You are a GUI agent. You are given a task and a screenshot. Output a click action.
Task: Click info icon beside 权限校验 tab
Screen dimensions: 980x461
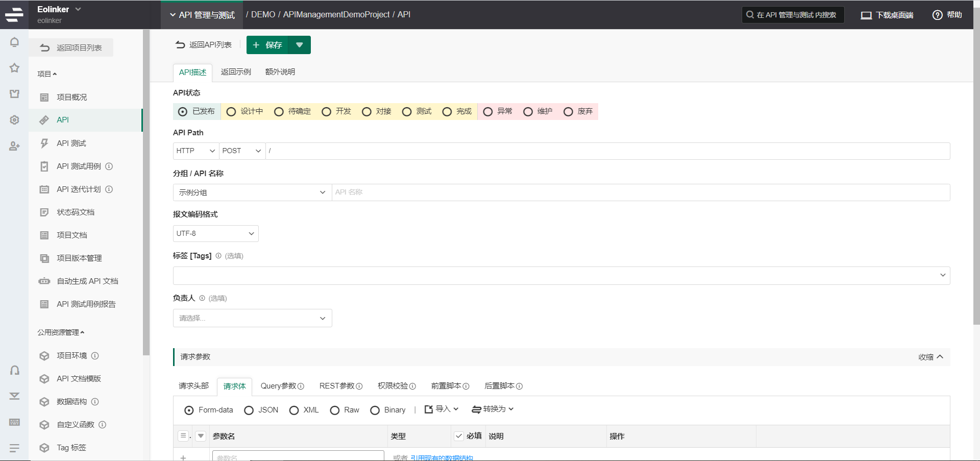coord(412,386)
